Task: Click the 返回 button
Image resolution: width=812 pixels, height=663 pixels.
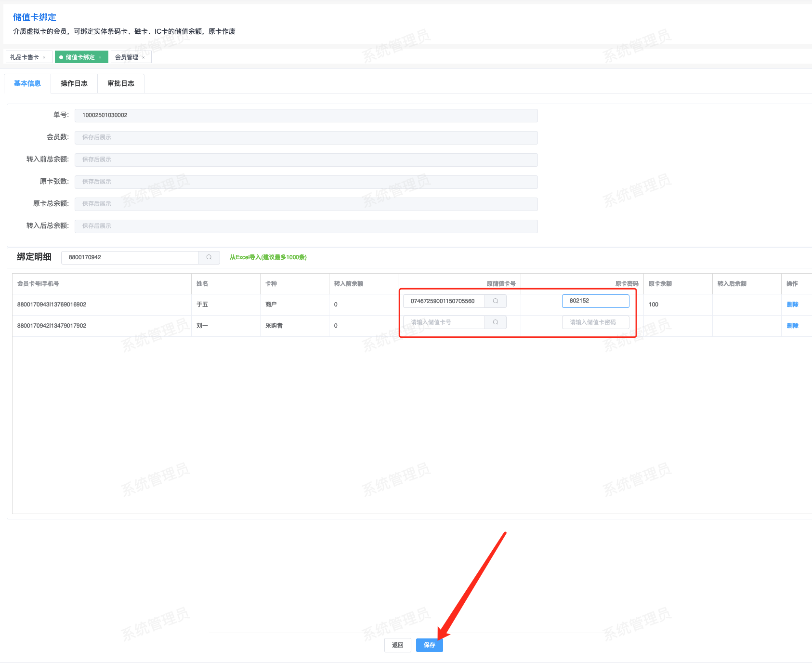Action: [398, 645]
